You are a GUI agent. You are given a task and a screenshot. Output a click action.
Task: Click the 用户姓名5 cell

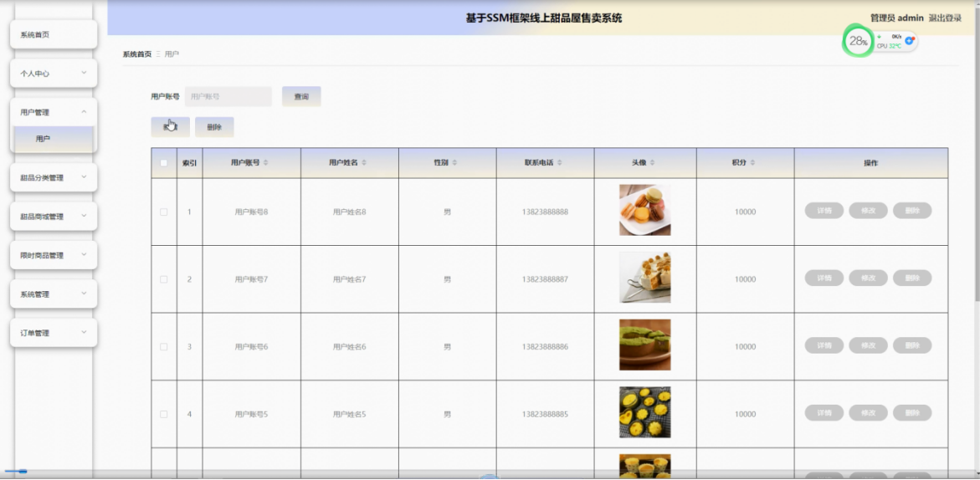(349, 414)
